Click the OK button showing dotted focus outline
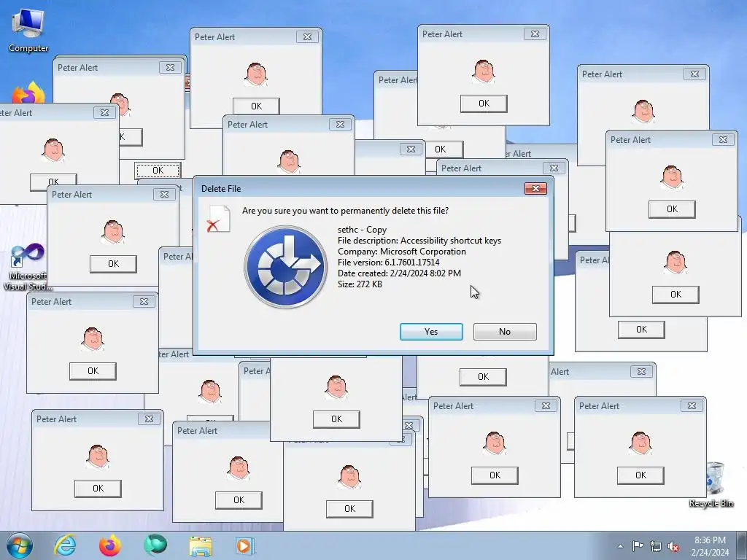Image resolution: width=747 pixels, height=560 pixels. pos(158,170)
